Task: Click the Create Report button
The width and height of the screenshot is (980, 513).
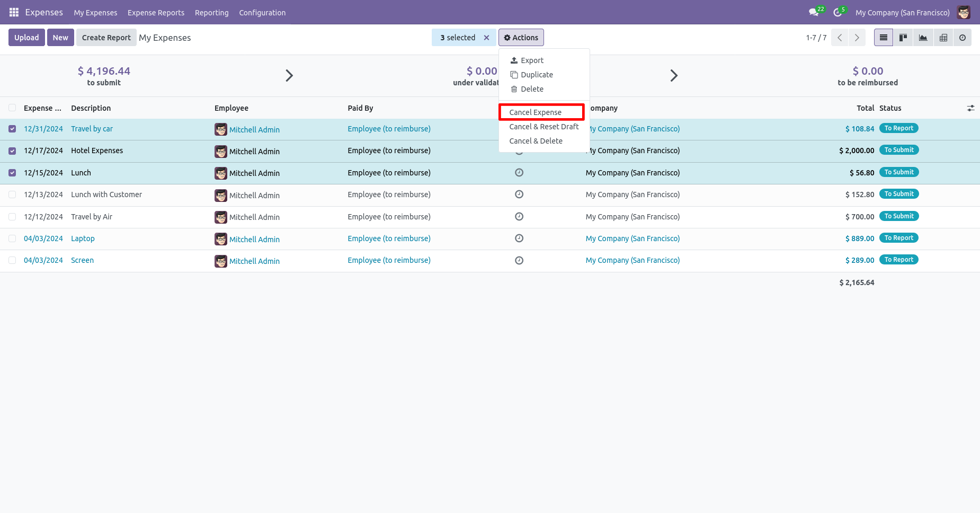Action: pyautogui.click(x=106, y=38)
